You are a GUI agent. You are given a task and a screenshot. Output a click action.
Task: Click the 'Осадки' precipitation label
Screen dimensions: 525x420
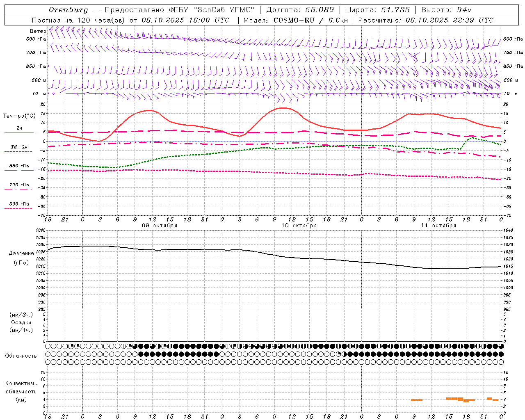coord(21,322)
